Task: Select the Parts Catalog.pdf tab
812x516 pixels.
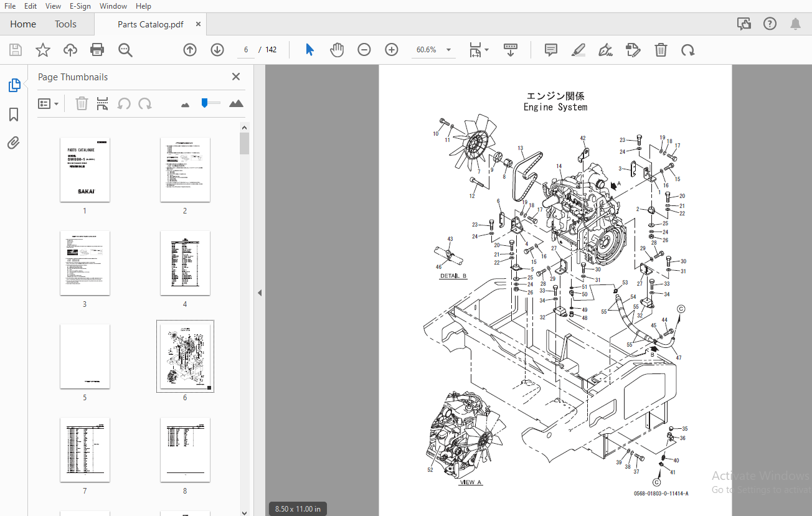Action: coord(151,24)
